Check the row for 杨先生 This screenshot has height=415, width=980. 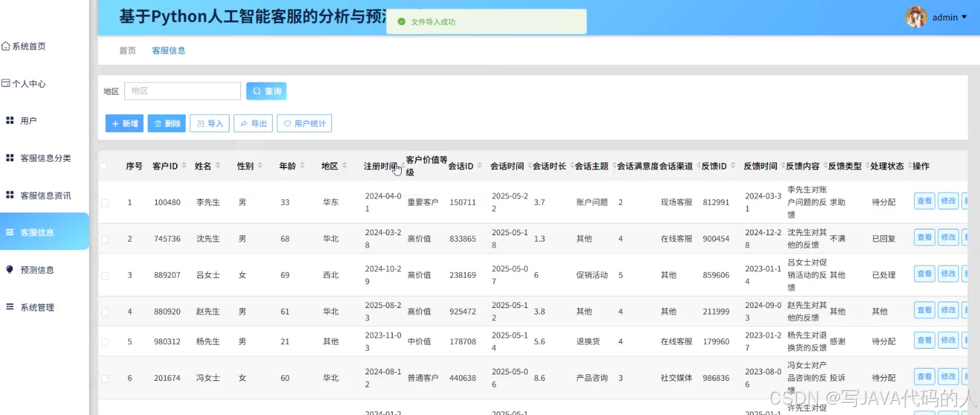[x=105, y=342]
